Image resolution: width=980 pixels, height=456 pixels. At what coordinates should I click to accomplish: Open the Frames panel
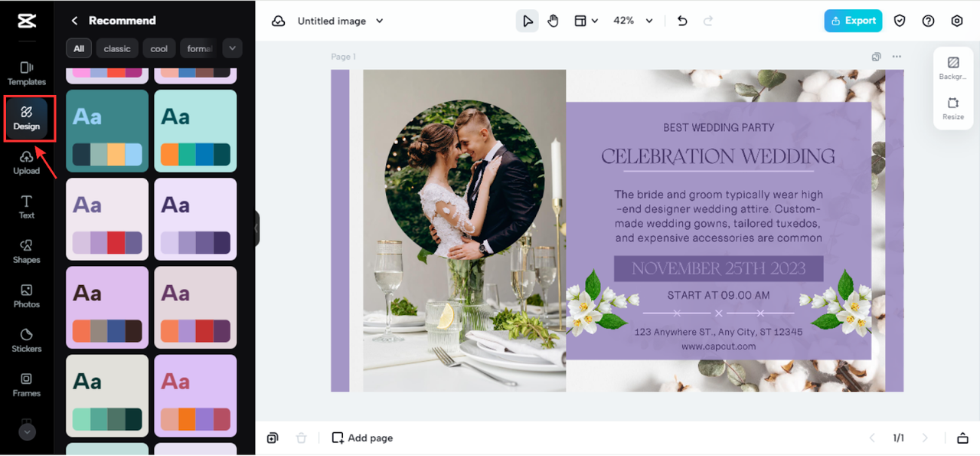27,385
